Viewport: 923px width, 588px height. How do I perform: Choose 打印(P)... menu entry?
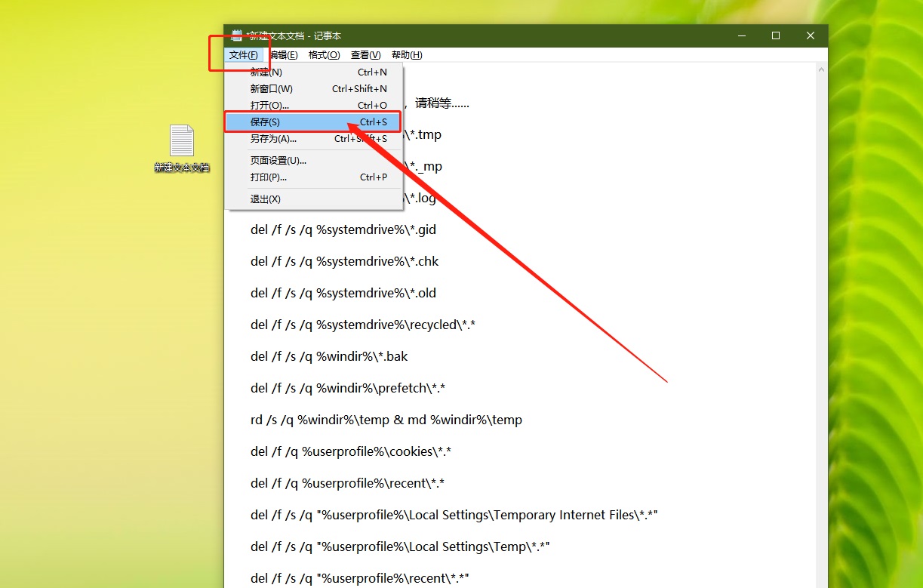tap(314, 177)
